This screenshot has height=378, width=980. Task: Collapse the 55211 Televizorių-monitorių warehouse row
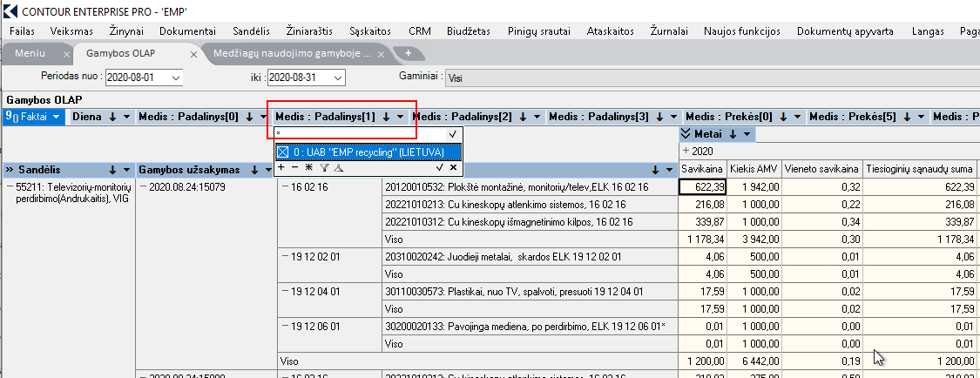pyautogui.click(x=10, y=186)
